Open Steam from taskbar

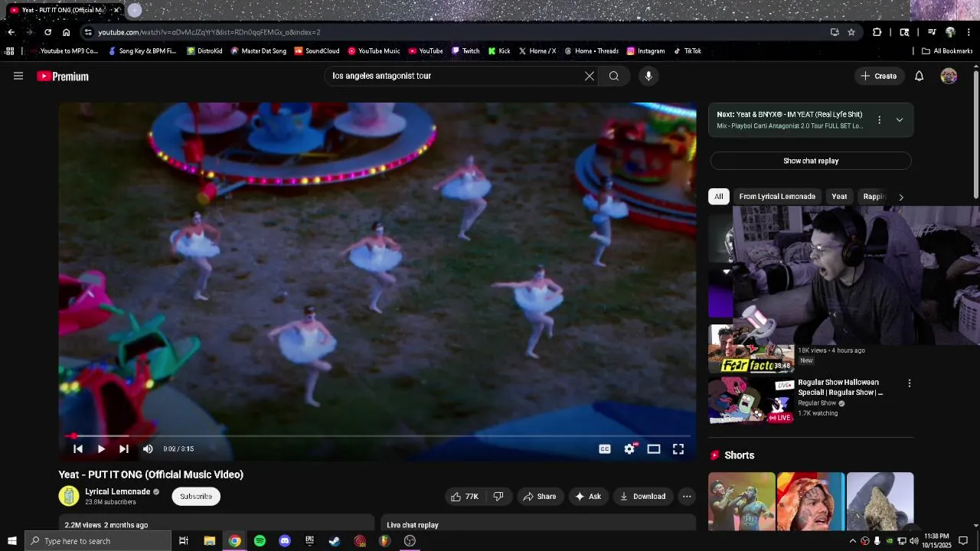[x=335, y=541]
